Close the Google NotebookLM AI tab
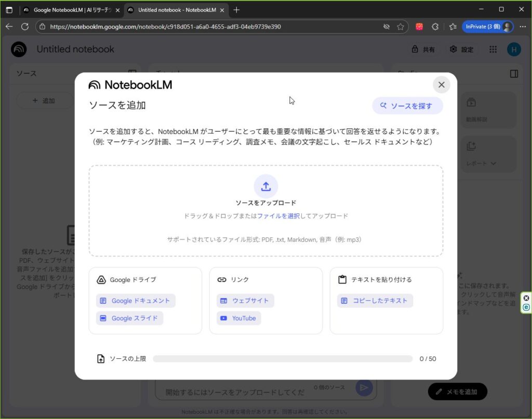This screenshot has height=419, width=532. tap(118, 10)
